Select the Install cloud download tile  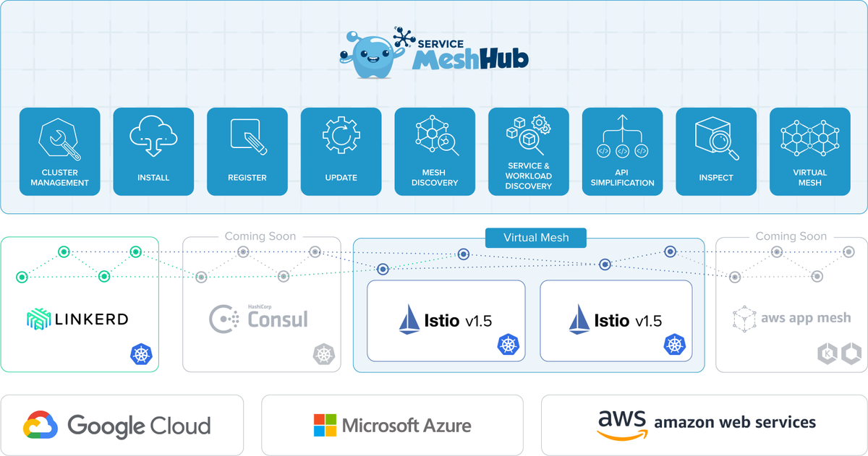click(153, 152)
